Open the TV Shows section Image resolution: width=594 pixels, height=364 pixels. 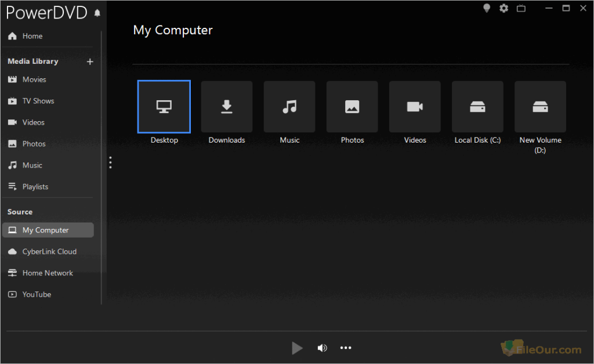coord(38,101)
